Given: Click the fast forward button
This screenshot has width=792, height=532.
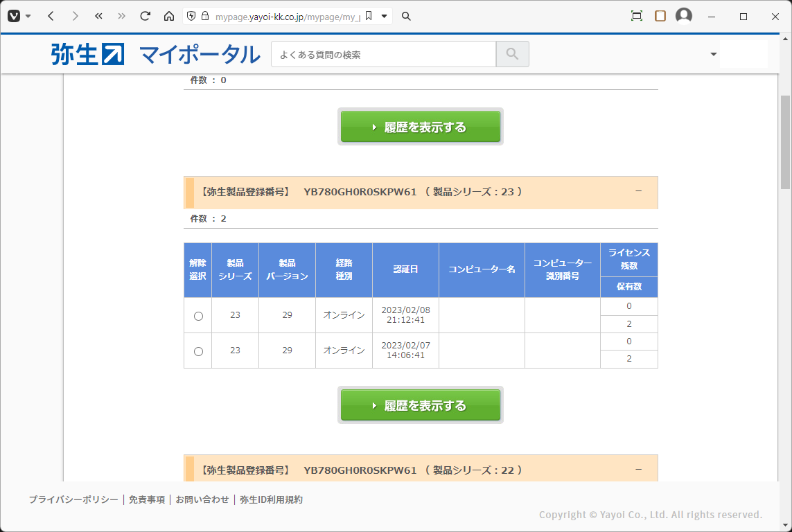Looking at the screenshot, I should pos(122,16).
